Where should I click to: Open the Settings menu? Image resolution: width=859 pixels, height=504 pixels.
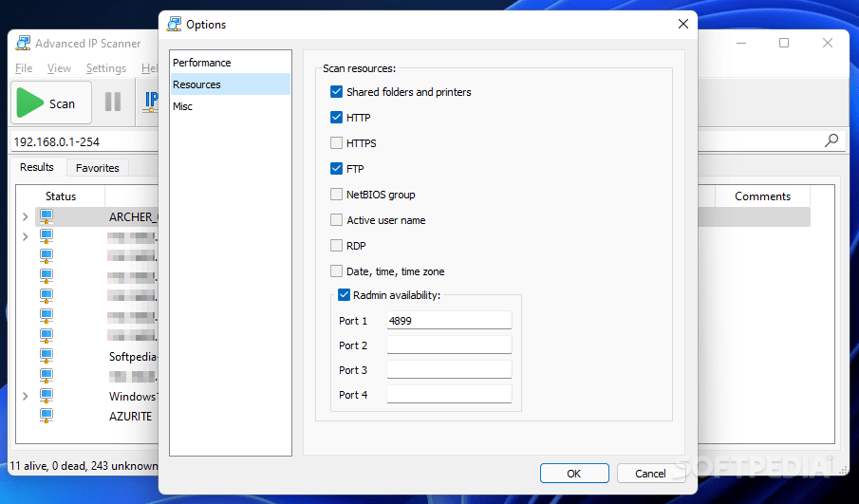pos(106,68)
